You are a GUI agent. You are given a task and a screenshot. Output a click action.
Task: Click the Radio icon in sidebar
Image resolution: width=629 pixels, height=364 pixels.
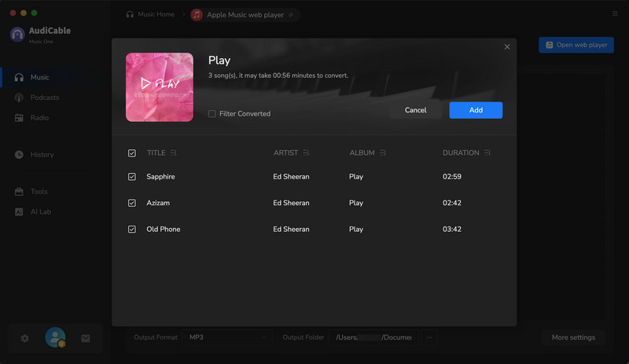tap(19, 118)
